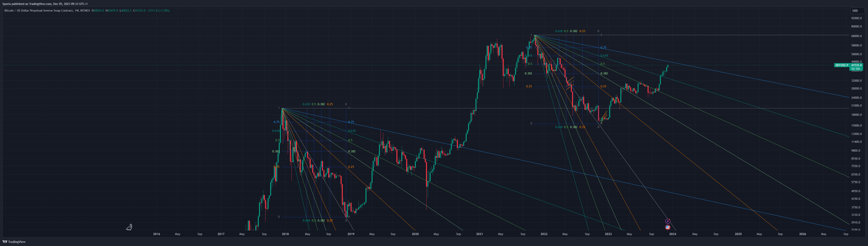Click the purple lightning event marker
Viewport: 868px width, 246px height.
click(668, 221)
